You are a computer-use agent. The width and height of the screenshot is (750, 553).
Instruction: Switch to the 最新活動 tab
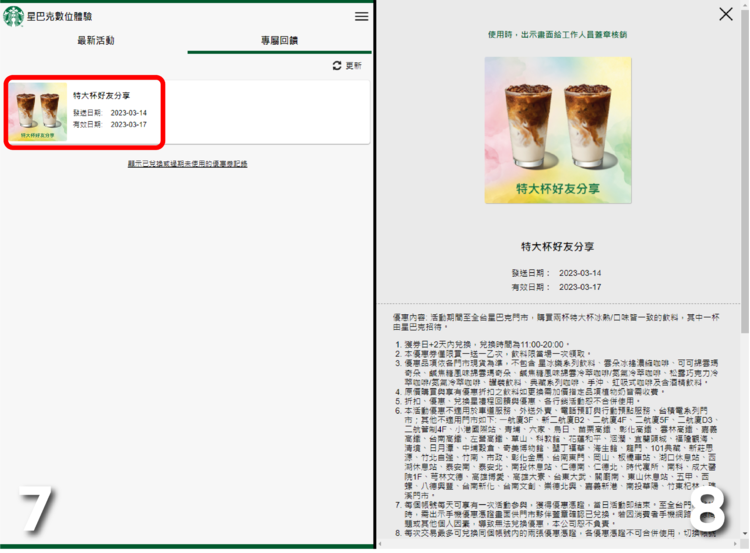click(x=96, y=41)
